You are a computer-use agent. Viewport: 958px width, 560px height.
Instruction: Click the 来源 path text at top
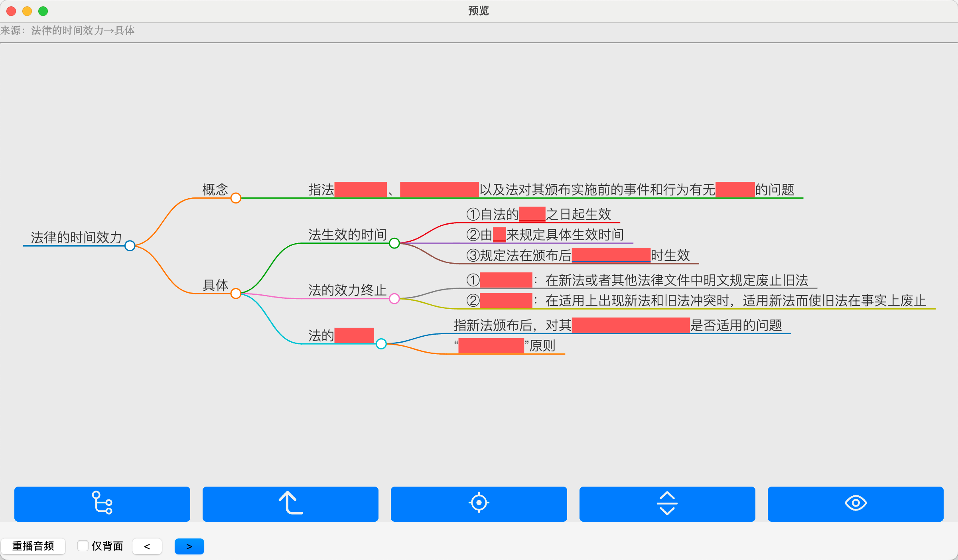point(68,31)
